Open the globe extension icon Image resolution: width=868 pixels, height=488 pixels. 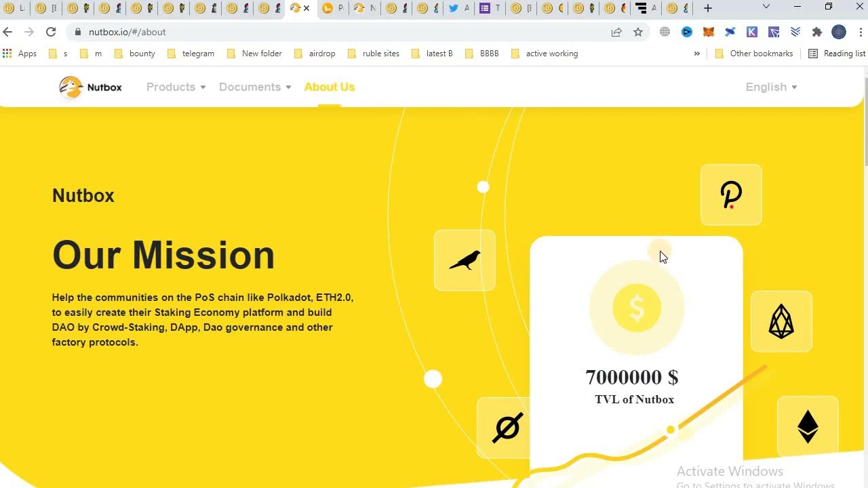point(665,32)
